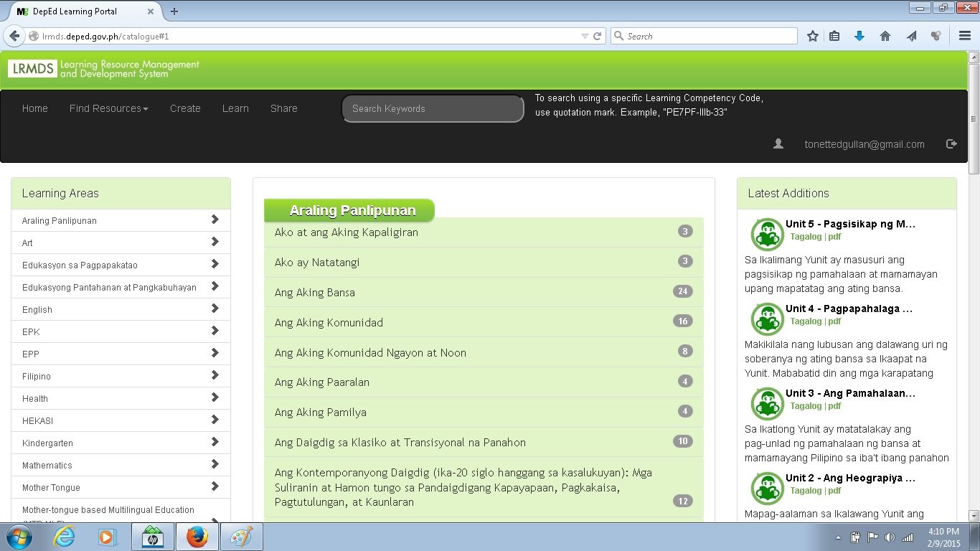Viewport: 980px width, 551px height.
Task: Click the page reload icon in address bar
Action: click(598, 36)
